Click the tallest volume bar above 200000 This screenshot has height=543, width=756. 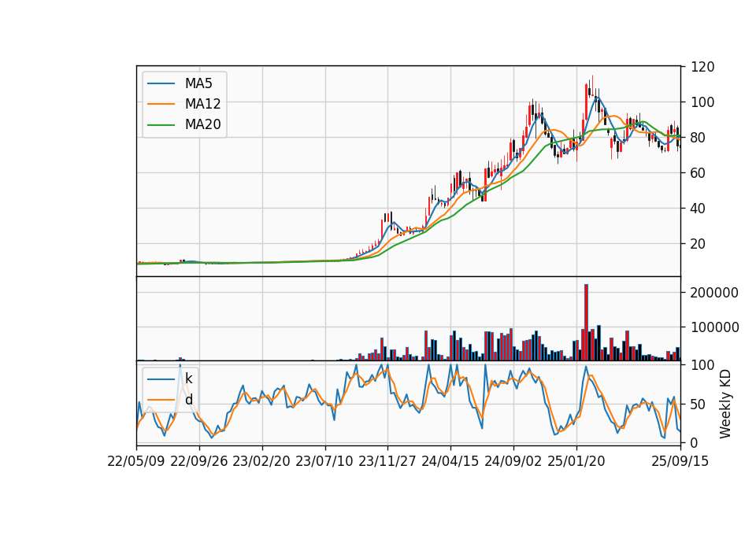click(586, 323)
